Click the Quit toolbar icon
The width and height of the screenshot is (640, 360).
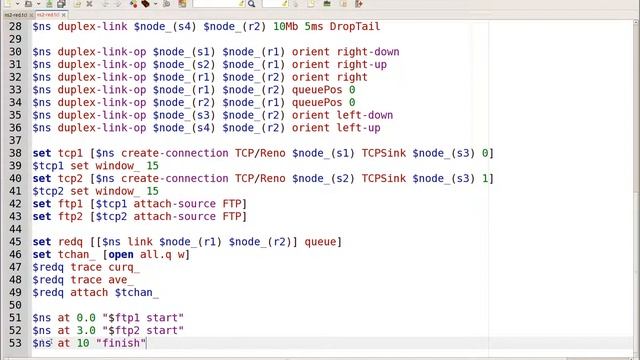(359, 4)
